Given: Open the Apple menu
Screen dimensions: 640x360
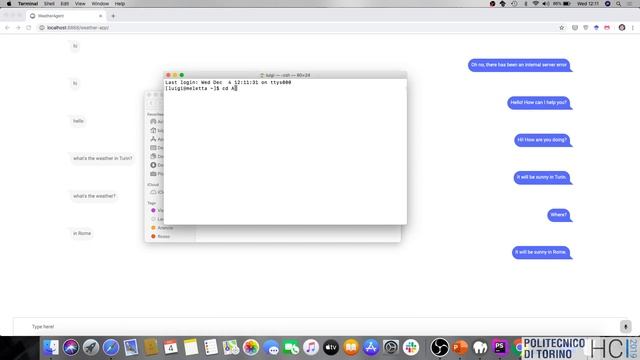Looking at the screenshot, I should pos(9,4).
